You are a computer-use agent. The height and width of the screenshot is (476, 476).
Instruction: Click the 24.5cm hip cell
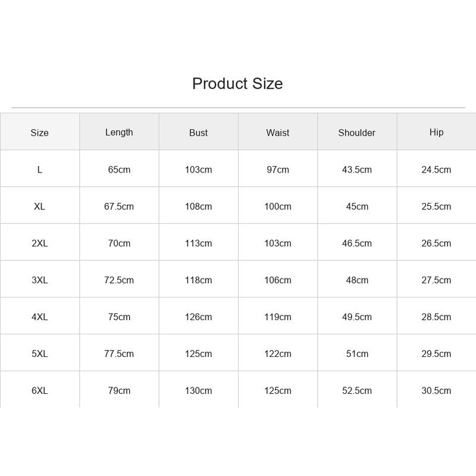coord(436,170)
